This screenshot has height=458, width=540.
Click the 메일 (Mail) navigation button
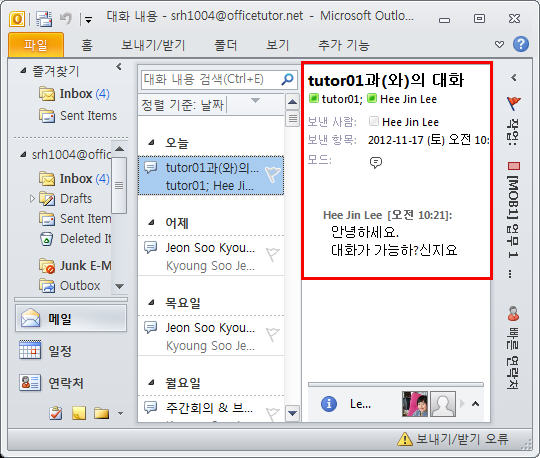[71, 318]
